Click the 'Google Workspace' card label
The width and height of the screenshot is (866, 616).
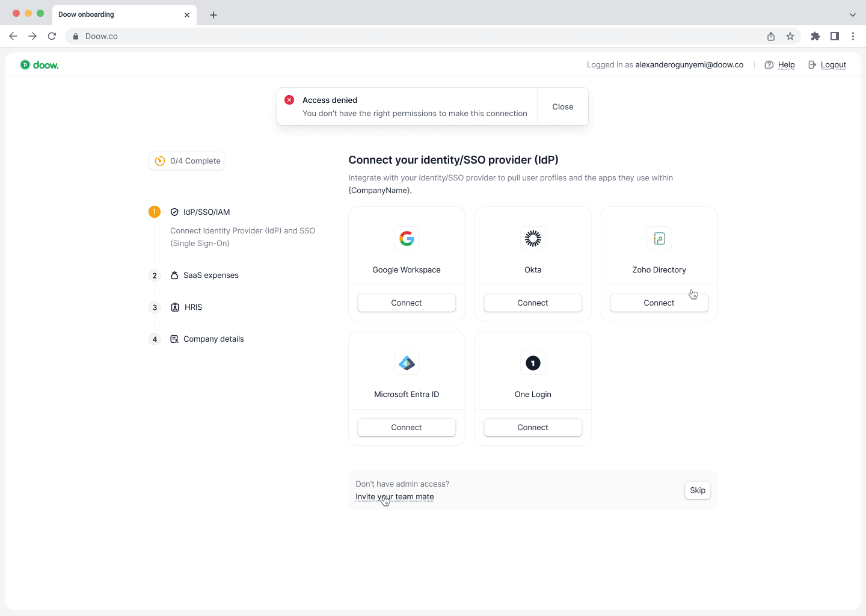[407, 270]
